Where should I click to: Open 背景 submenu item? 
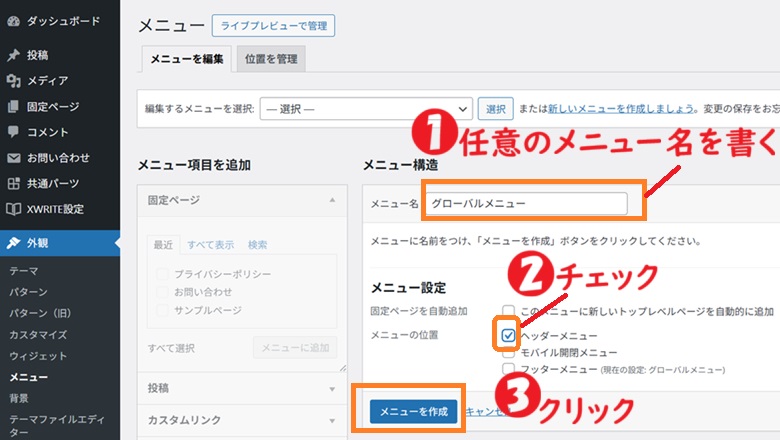pos(19,398)
